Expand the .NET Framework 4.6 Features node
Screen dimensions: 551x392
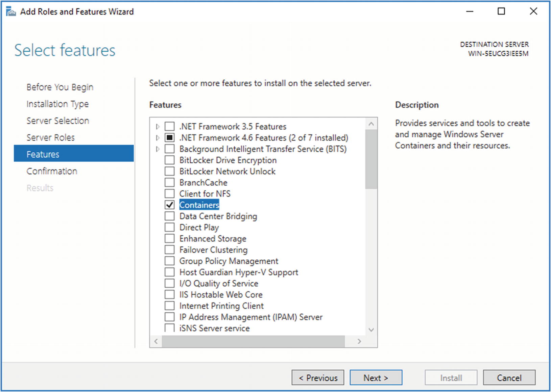[x=158, y=138]
